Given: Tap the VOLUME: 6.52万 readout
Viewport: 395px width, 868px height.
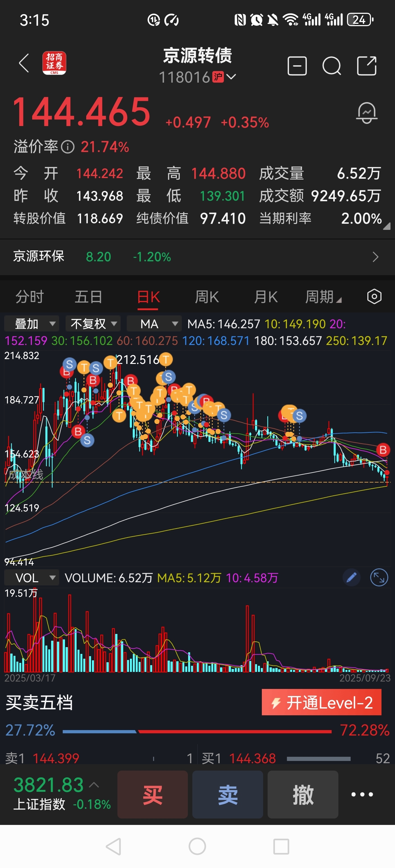Looking at the screenshot, I should click(x=108, y=578).
